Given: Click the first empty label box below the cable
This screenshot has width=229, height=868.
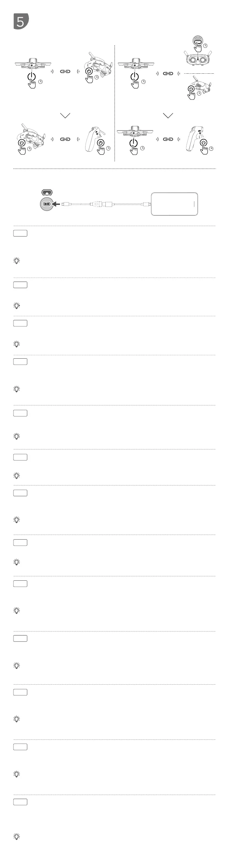Looking at the screenshot, I should 20,233.
